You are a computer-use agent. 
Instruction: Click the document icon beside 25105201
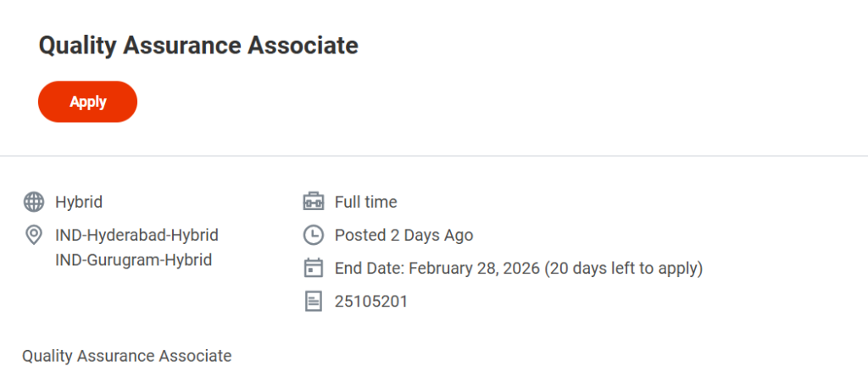(x=314, y=301)
